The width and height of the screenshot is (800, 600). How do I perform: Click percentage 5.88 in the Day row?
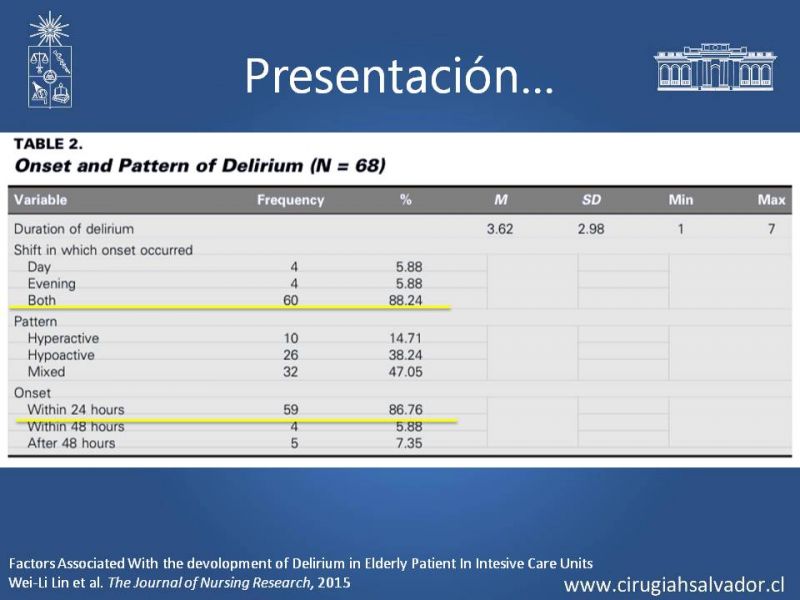409,267
